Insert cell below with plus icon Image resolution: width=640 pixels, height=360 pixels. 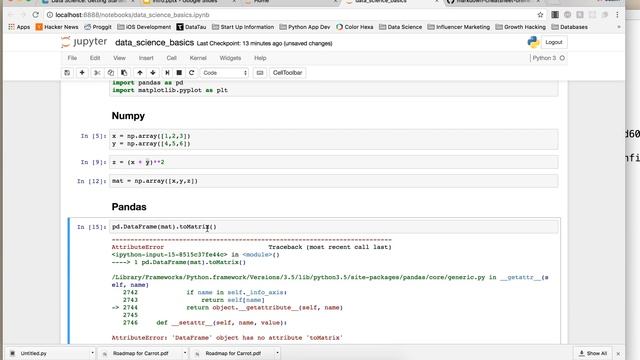[x=82, y=73]
